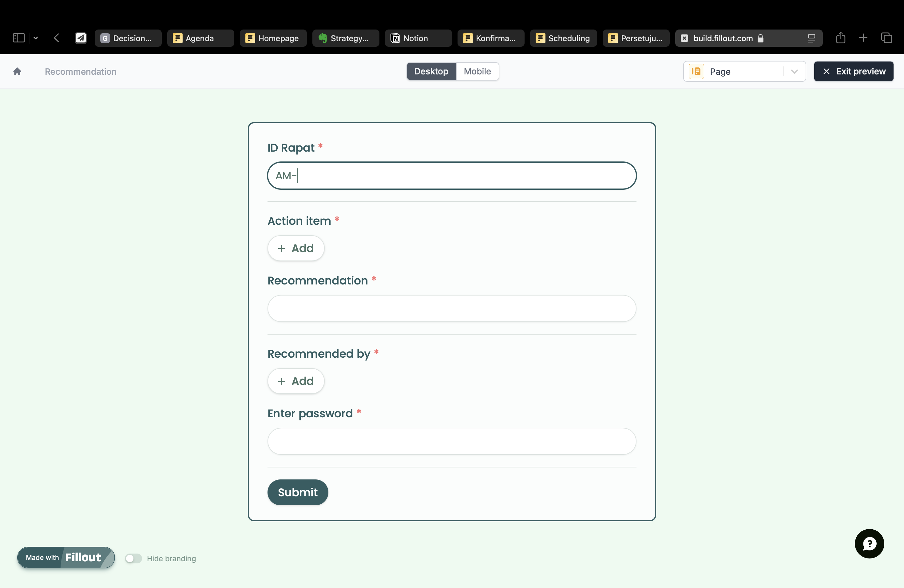Toggle the browser sidebar icon
Screen dimensions: 904x588
point(19,38)
